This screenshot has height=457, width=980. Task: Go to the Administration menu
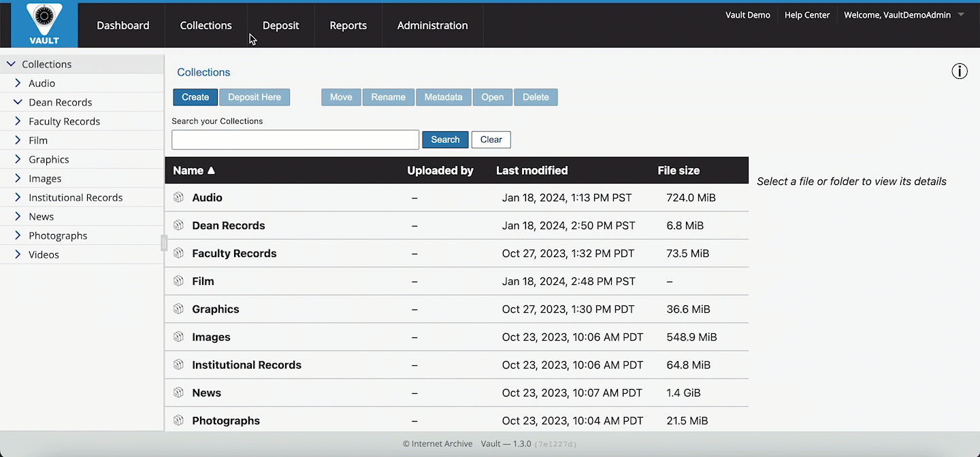click(432, 25)
